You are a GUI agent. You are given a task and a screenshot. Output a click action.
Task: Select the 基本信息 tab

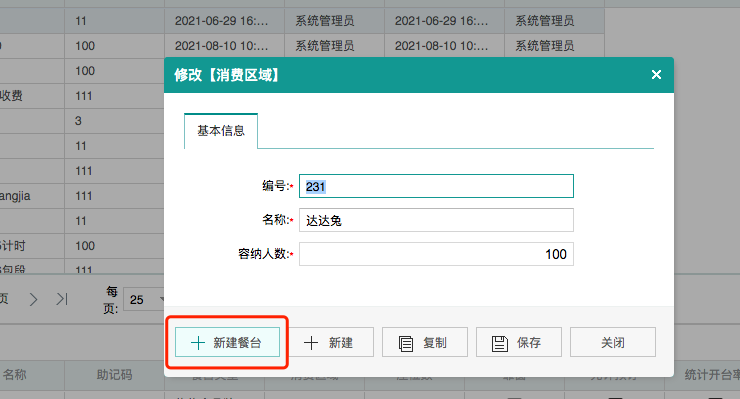pos(221,131)
